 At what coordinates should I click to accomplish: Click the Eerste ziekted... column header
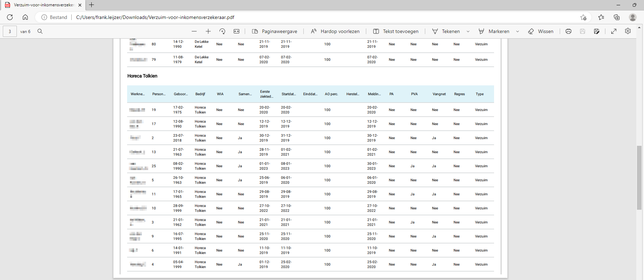tap(267, 94)
